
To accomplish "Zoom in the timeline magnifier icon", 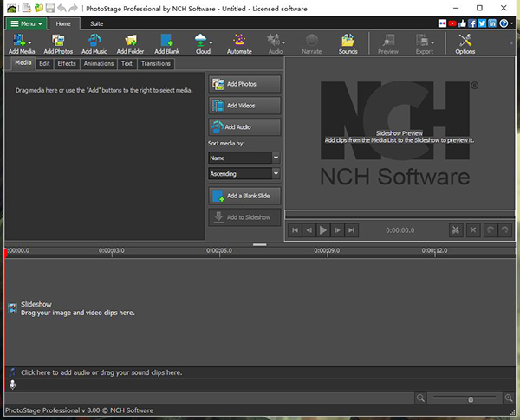I will 509,397.
